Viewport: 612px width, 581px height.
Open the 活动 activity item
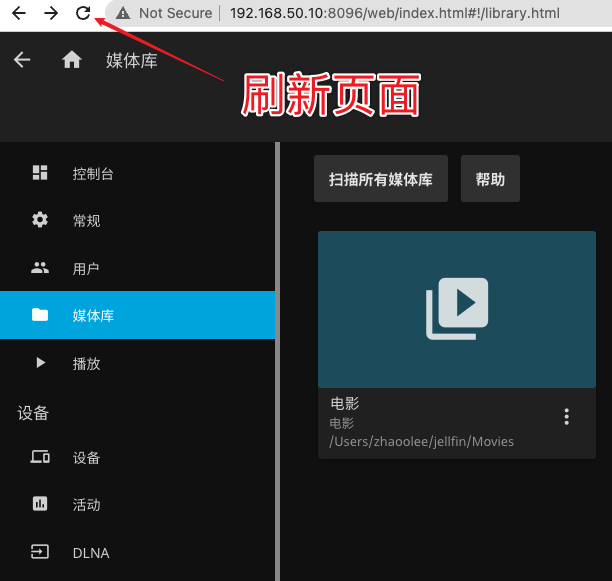coord(137,505)
